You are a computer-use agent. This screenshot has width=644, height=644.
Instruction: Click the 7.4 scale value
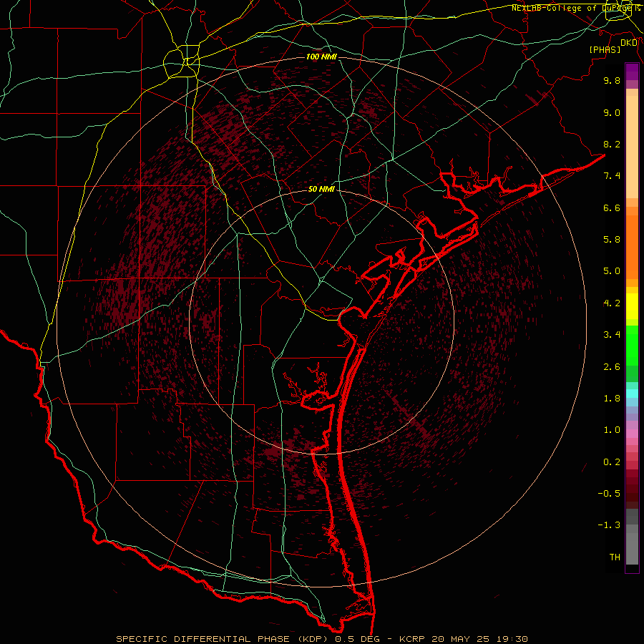(612, 176)
